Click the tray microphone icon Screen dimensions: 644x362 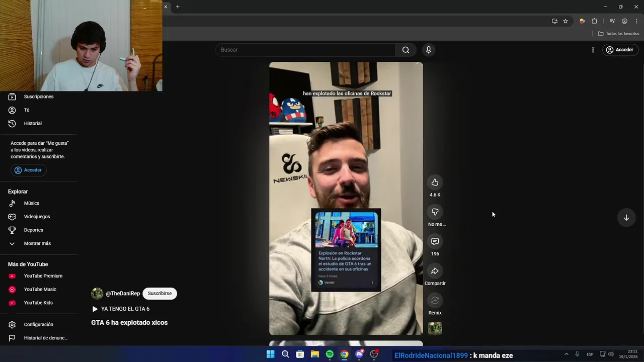(577, 354)
